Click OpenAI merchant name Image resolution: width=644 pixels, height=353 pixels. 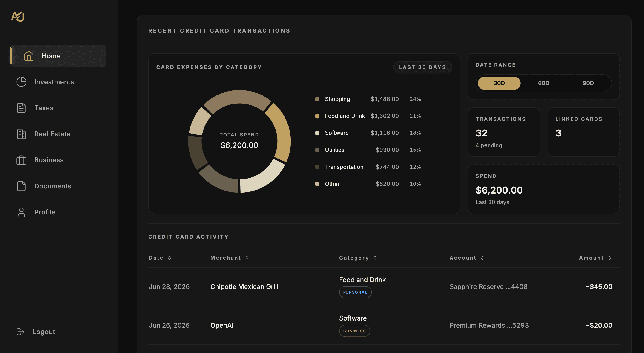(x=222, y=325)
